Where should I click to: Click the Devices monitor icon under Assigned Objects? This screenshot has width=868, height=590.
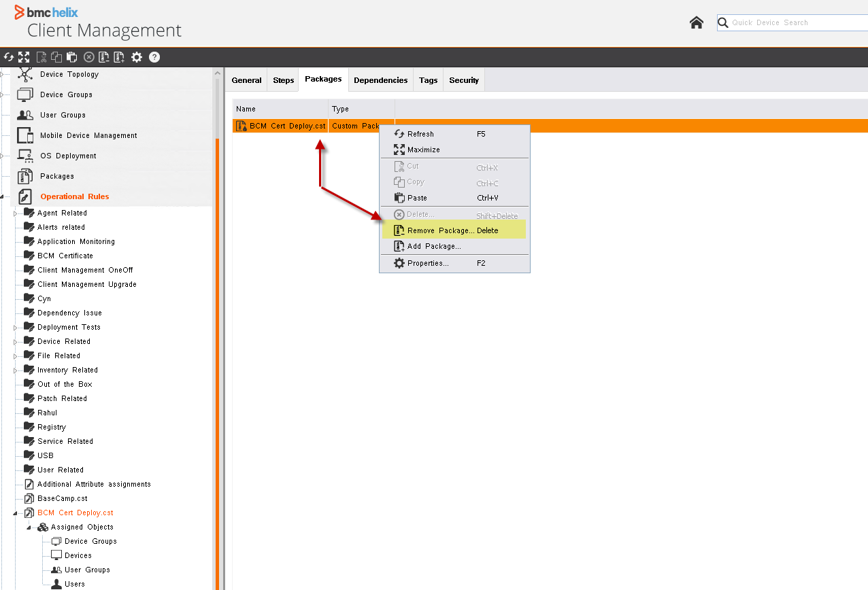56,555
